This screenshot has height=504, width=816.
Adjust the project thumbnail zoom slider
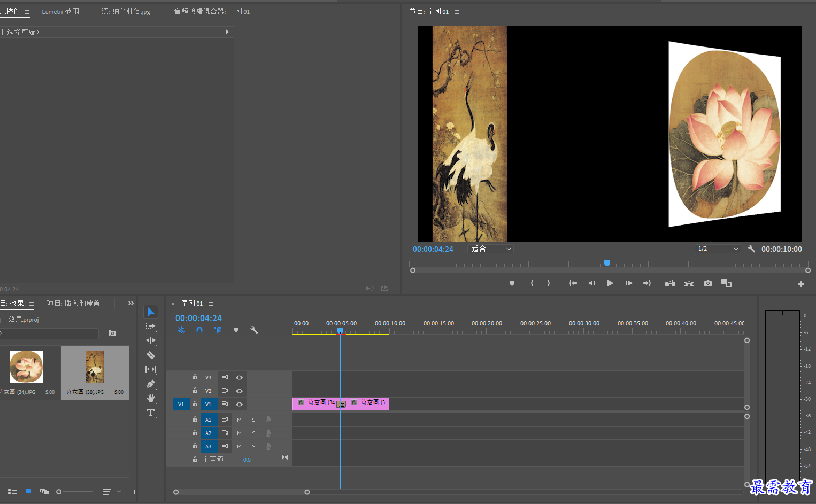[x=75, y=492]
